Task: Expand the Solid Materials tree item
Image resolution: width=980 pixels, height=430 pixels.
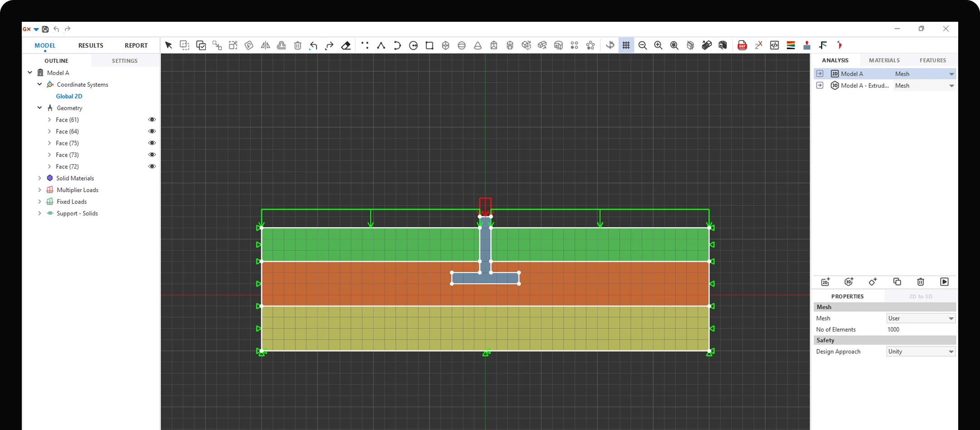Action: (40, 178)
